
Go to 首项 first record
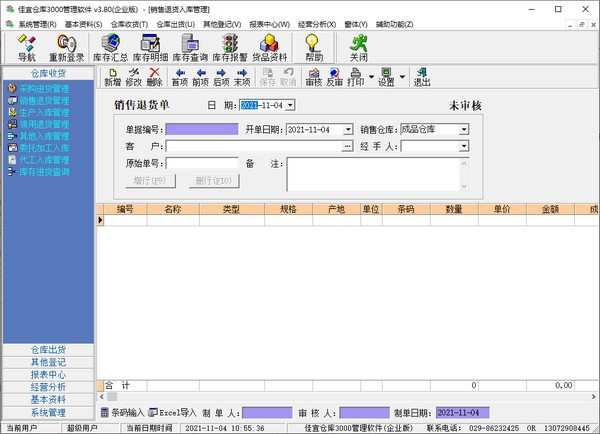(x=180, y=77)
